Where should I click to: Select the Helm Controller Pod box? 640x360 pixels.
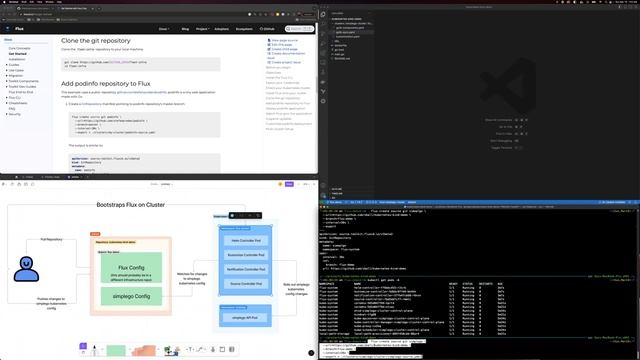[x=246, y=241]
